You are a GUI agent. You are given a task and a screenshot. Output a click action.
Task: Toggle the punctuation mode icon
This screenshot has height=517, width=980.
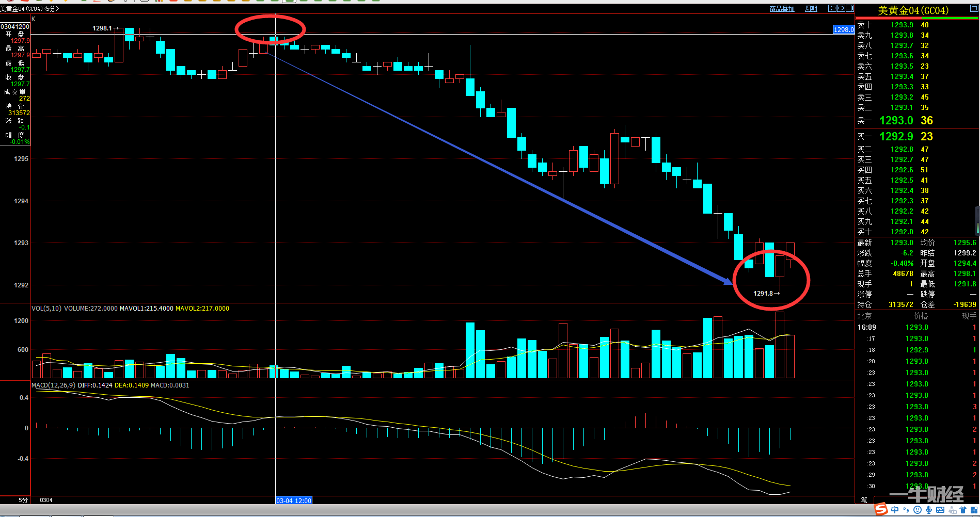[906, 510]
